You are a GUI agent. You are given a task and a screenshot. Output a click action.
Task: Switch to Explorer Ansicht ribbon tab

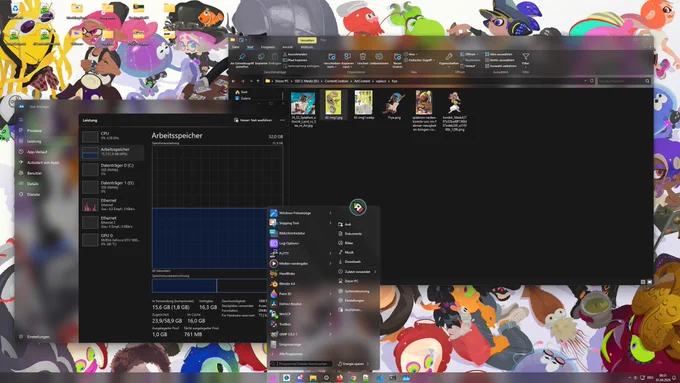(x=288, y=47)
